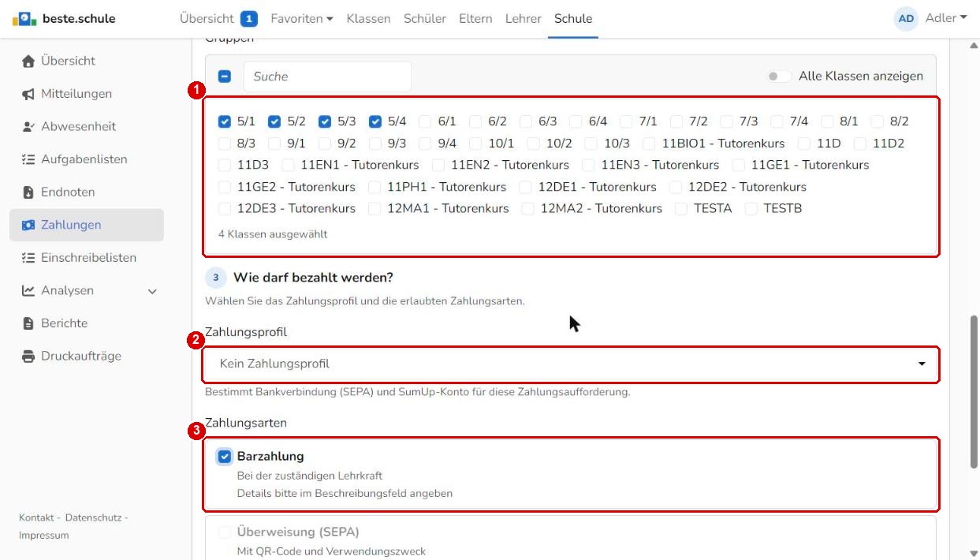This screenshot has height=560, width=980.
Task: Deselect all classes via the minus checkbox
Action: point(225,77)
